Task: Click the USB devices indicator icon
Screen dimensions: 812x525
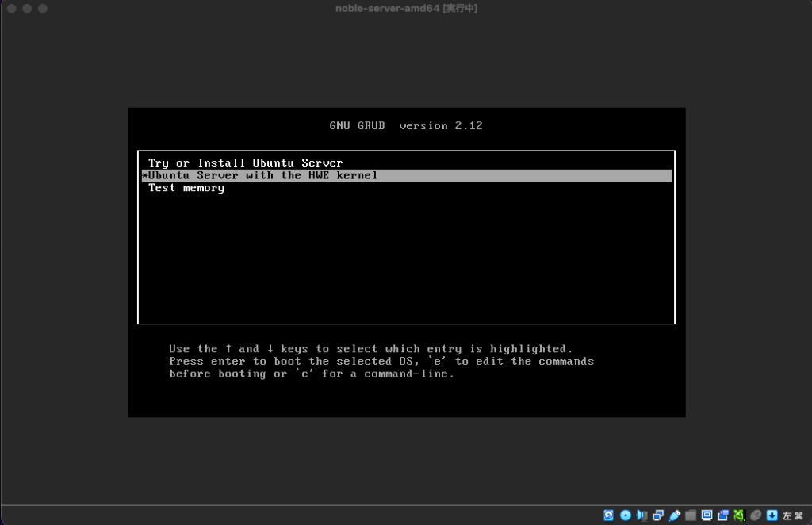Action: coord(675,515)
